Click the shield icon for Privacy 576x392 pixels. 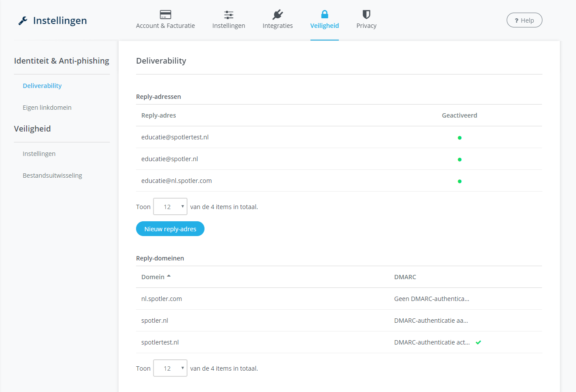366,14
